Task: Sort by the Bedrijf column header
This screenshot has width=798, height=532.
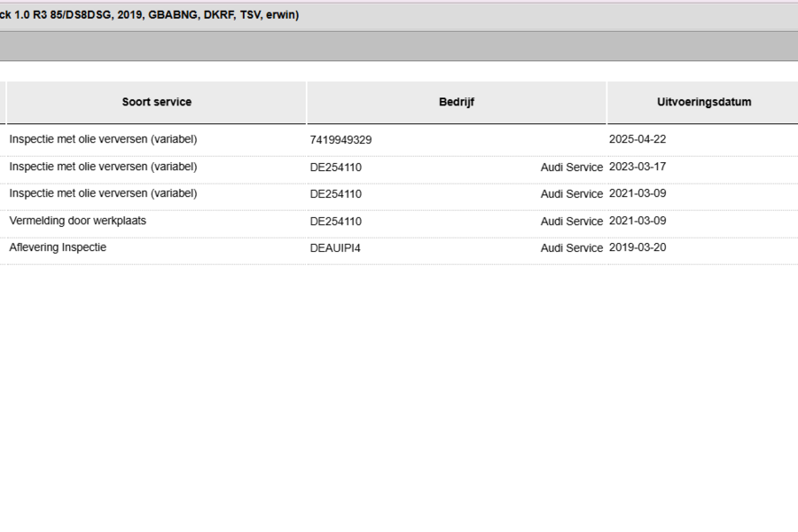Action: click(457, 102)
